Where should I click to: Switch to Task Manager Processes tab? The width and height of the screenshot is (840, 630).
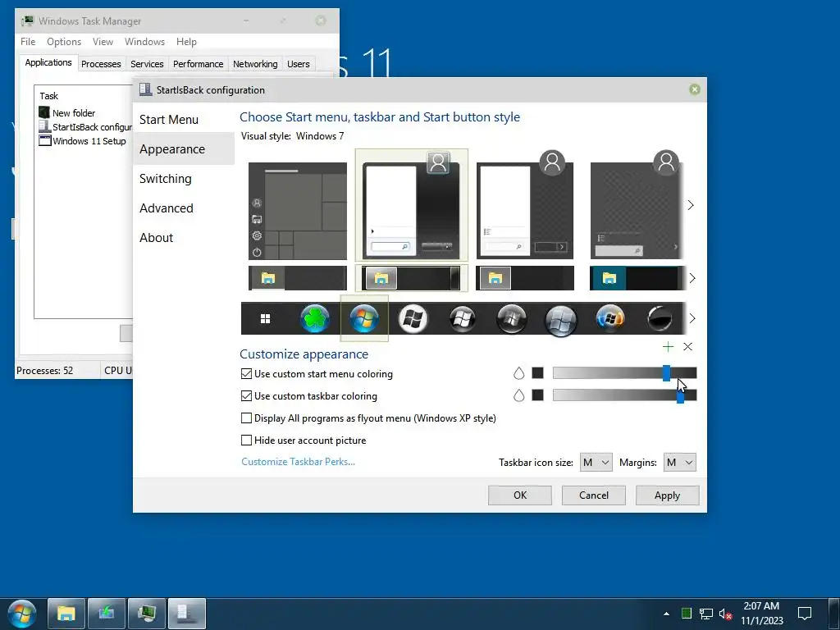(x=101, y=64)
